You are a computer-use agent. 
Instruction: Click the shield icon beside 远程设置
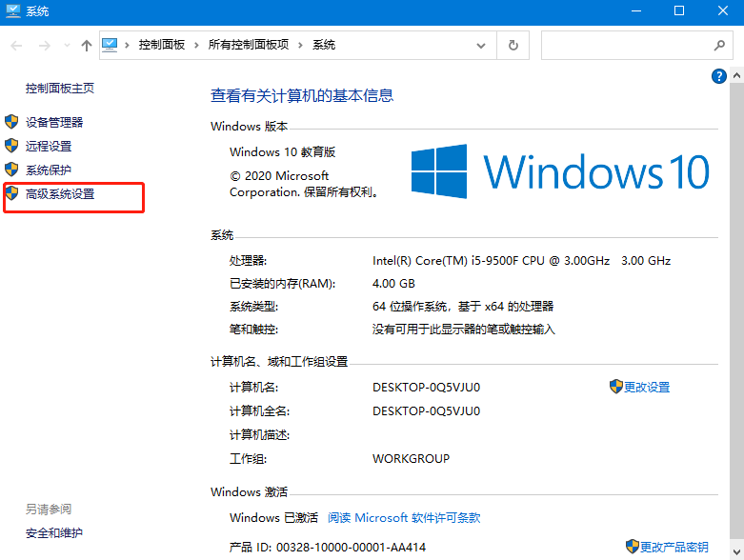(x=11, y=146)
